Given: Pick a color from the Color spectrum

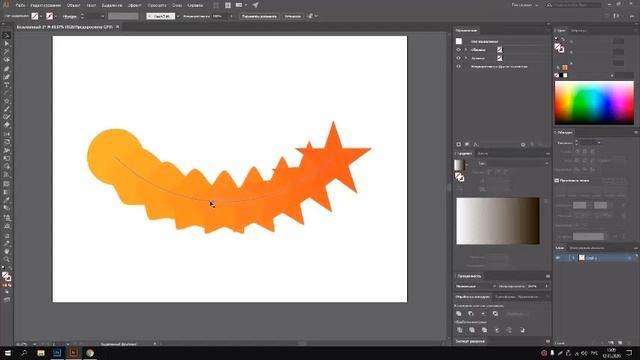Looking at the screenshot, I should (594, 102).
